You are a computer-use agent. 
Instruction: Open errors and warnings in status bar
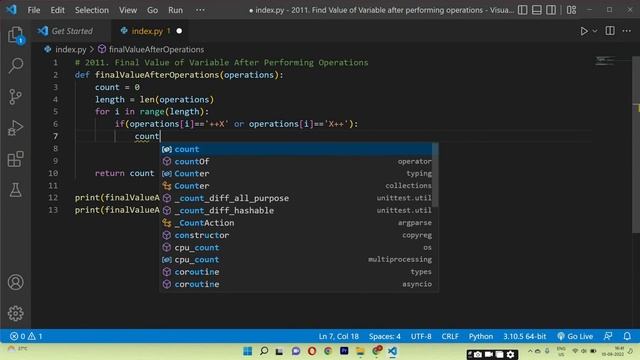pos(26,336)
